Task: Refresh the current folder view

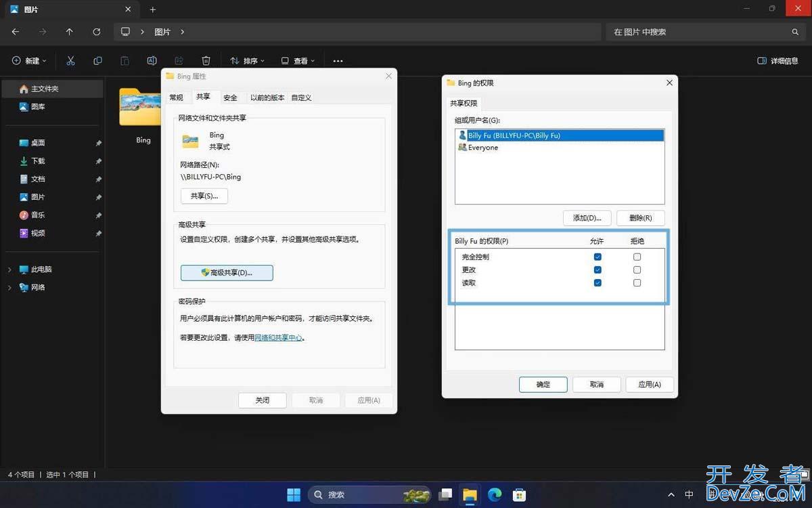Action: click(x=96, y=32)
